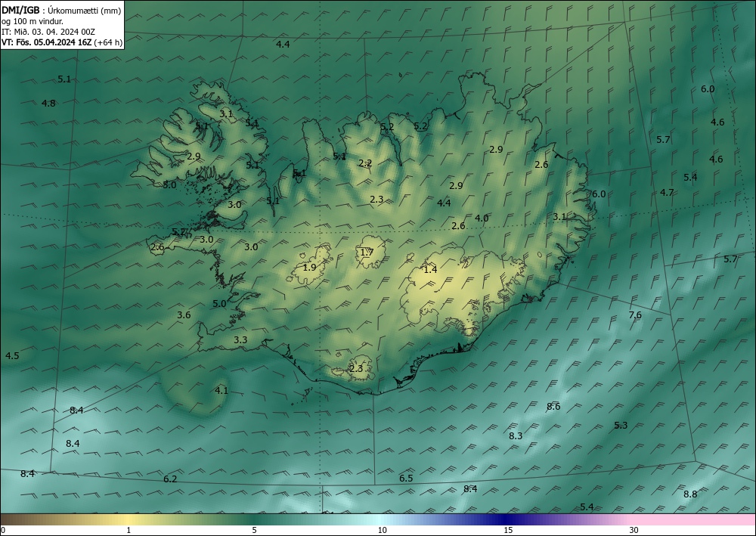756x536 pixels.
Task: Click the 8.6 value southeast of Iceland
Action: pos(553,407)
